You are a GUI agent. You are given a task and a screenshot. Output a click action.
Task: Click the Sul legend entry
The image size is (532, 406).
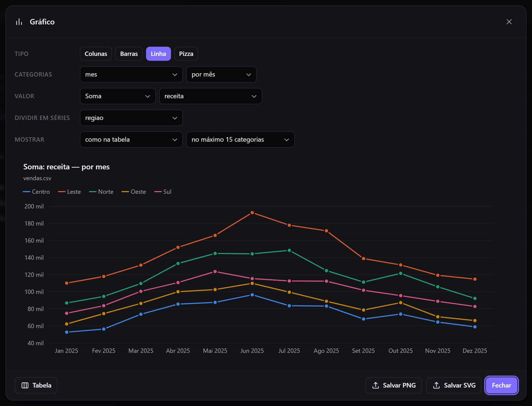(x=163, y=192)
